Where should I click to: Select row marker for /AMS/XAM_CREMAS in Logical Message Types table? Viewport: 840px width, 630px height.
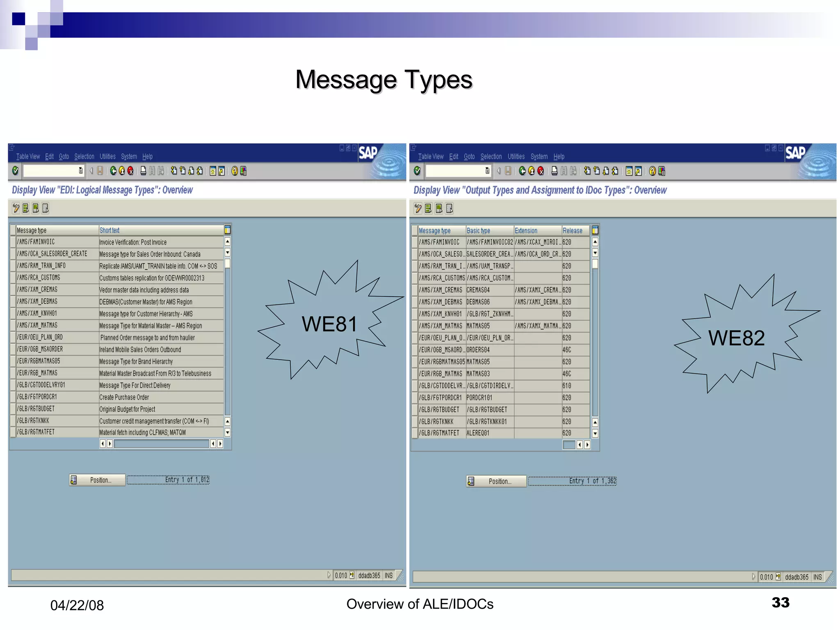pos(13,290)
